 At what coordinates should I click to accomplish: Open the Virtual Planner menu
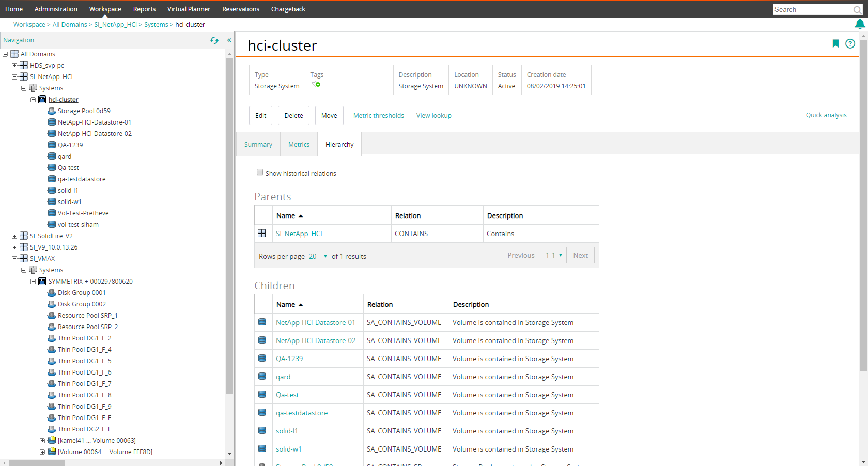[x=189, y=9]
